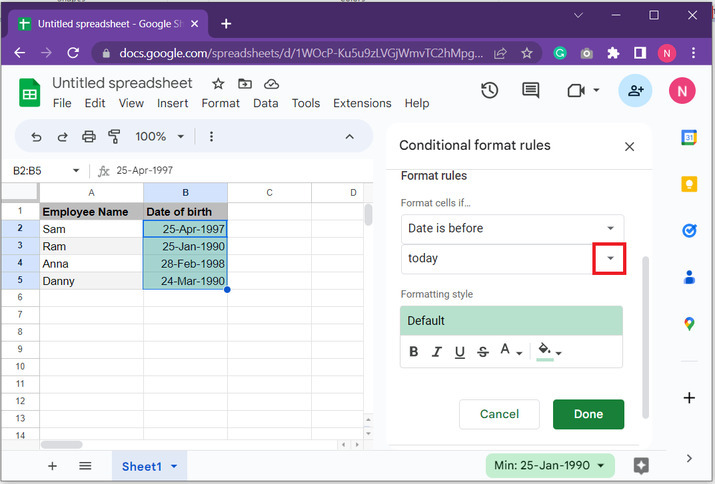Viewport: 715px width, 484px height.
Task: Expand the Min: 25-Jan-1990 summary dropdown
Action: [601, 465]
